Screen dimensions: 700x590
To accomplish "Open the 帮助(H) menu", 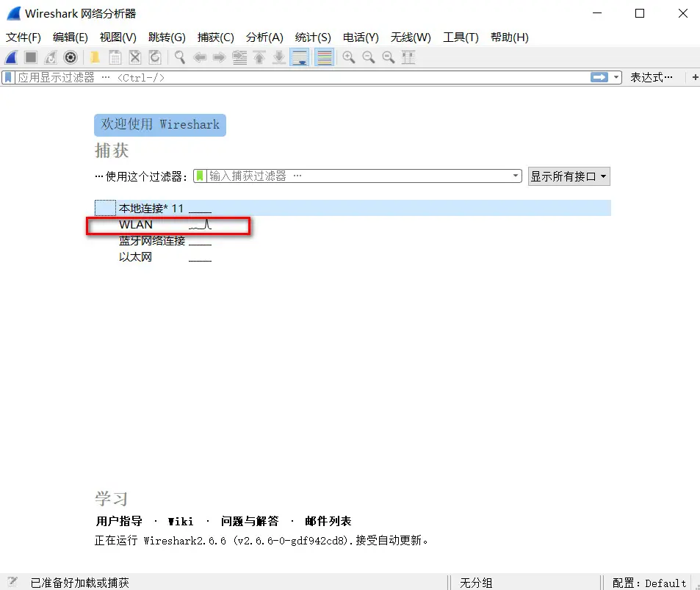I will [509, 37].
